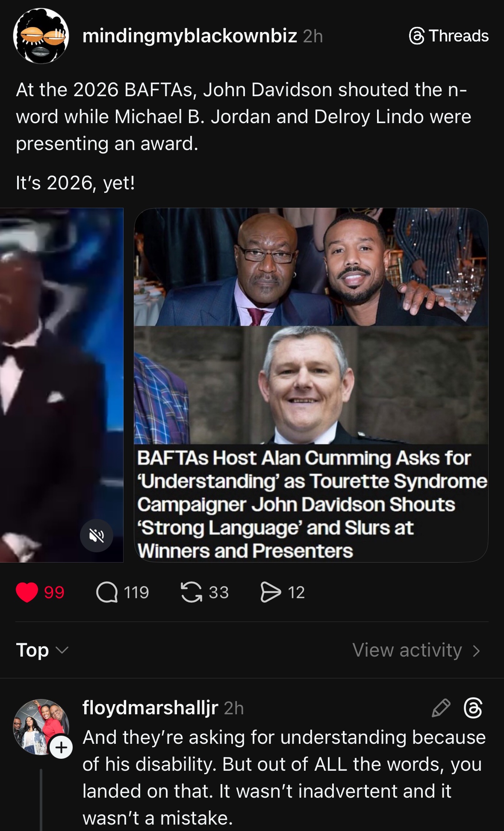Tap the mindingmyblackownbiz username
Image resolution: width=504 pixels, height=831 pixels.
pyautogui.click(x=189, y=36)
